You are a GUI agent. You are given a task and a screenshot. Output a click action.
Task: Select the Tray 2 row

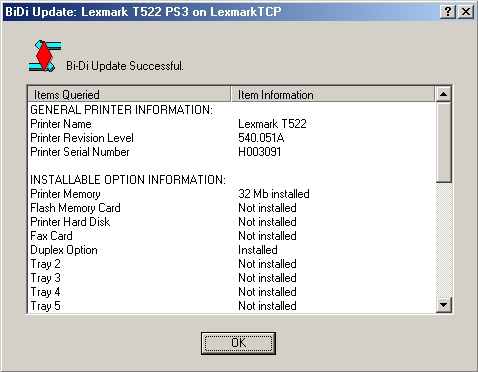(x=232, y=264)
